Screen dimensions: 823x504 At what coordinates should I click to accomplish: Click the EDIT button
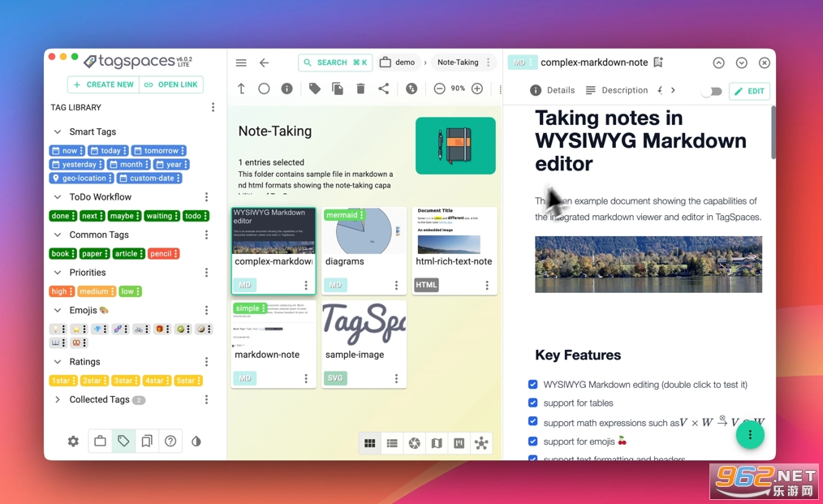point(749,92)
